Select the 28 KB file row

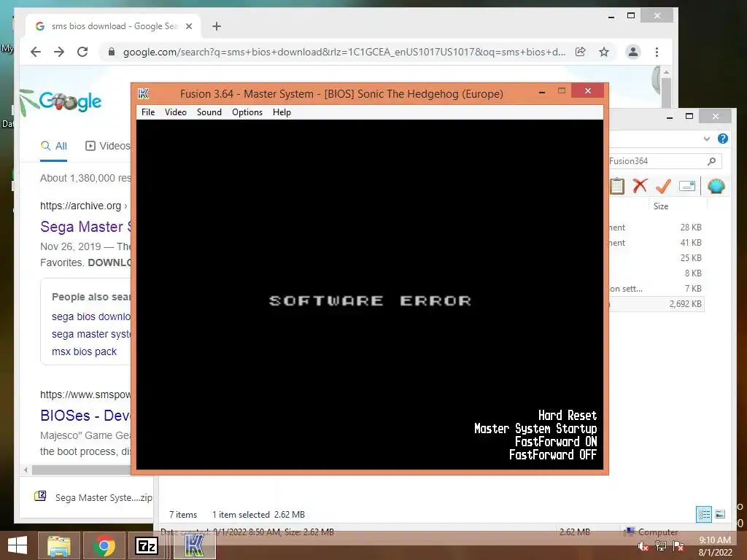click(x=656, y=227)
